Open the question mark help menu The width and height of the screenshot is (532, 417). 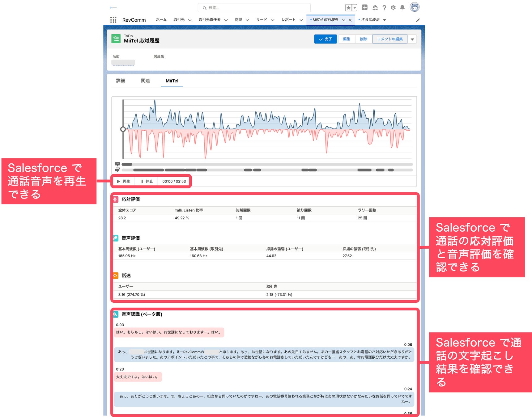pyautogui.click(x=384, y=8)
